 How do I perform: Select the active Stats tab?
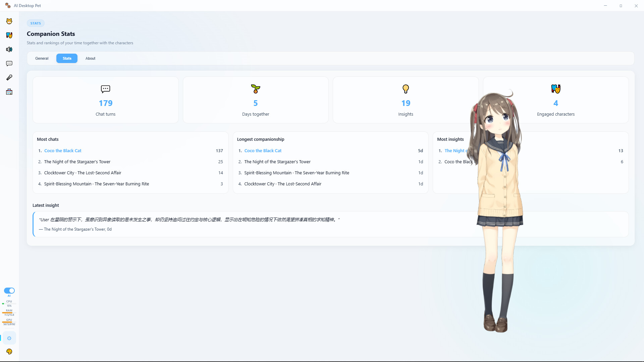[x=67, y=58]
